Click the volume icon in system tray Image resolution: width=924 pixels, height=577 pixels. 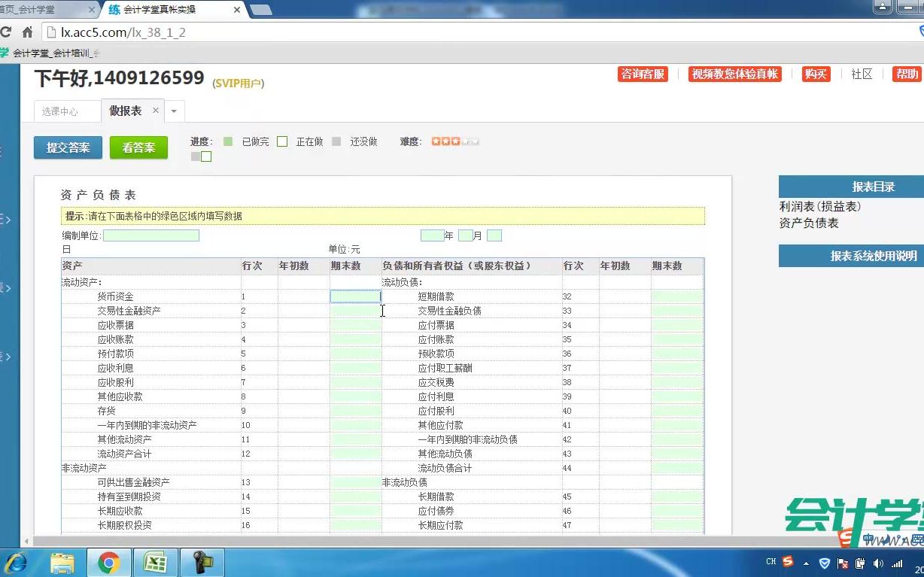coord(878,562)
